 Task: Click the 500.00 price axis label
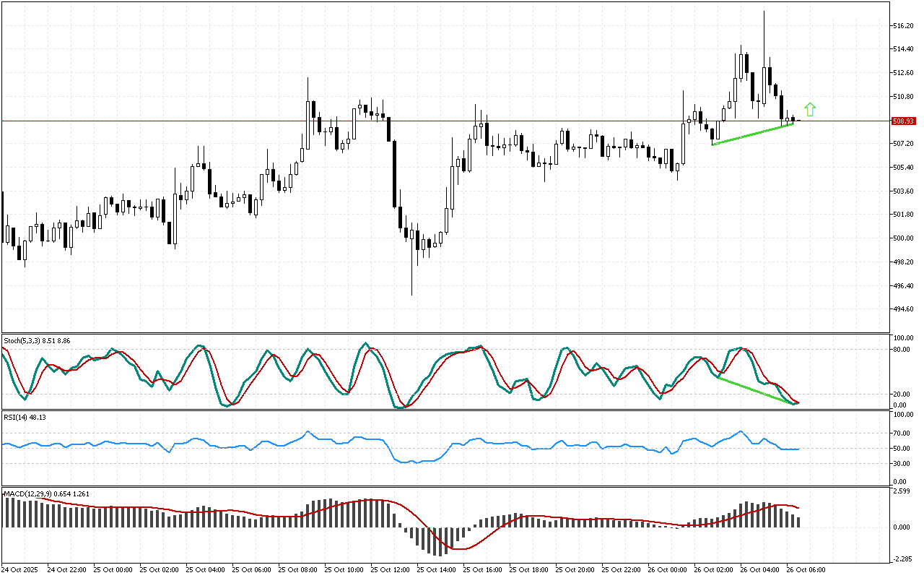(x=904, y=238)
